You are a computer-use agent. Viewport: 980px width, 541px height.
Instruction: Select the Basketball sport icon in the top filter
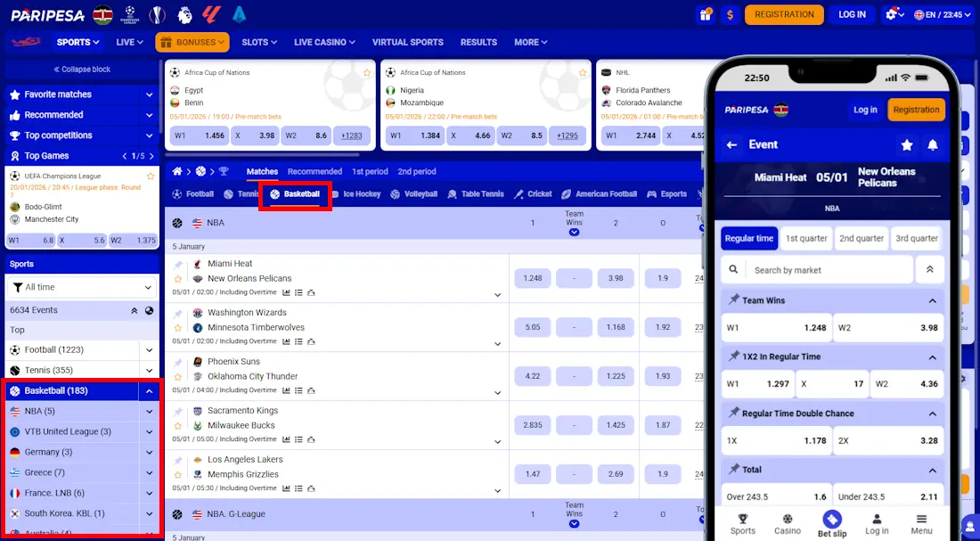[x=277, y=193]
